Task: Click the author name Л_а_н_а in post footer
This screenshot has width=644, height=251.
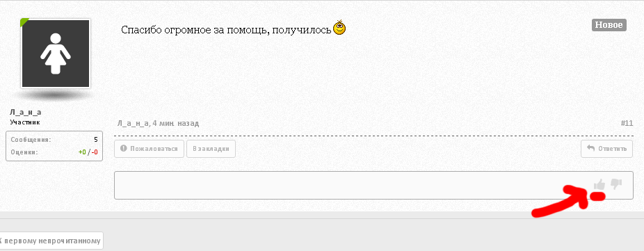Action: click(132, 123)
